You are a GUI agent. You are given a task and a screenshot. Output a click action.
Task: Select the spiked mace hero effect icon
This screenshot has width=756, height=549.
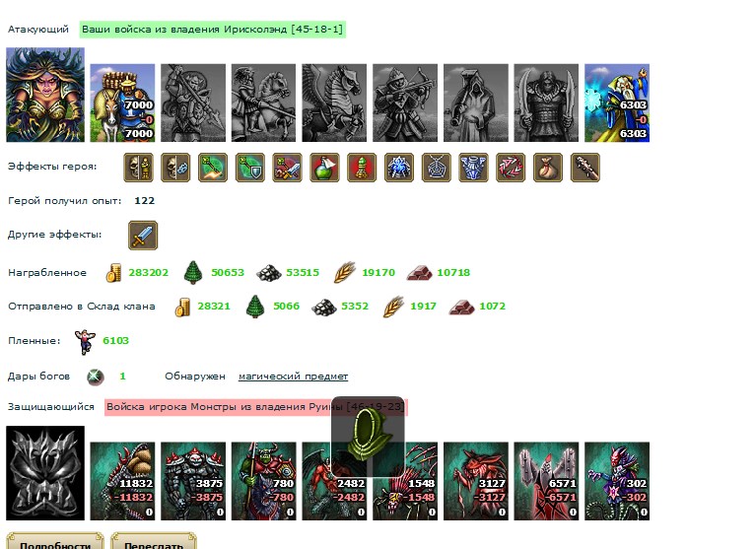click(584, 168)
